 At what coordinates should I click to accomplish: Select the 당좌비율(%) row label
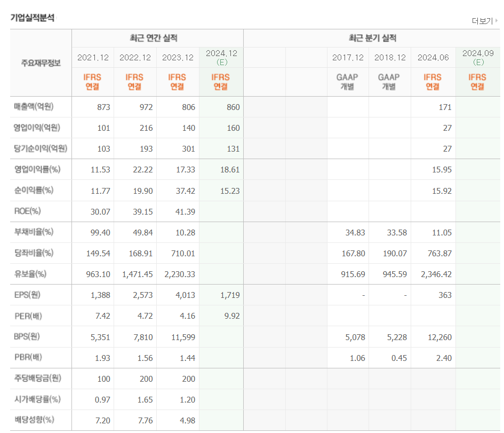tap(34, 253)
